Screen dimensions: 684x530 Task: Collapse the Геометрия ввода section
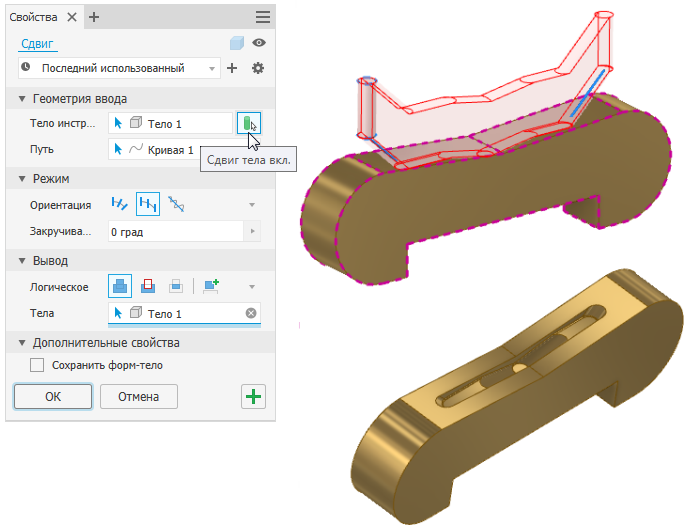tap(22, 99)
